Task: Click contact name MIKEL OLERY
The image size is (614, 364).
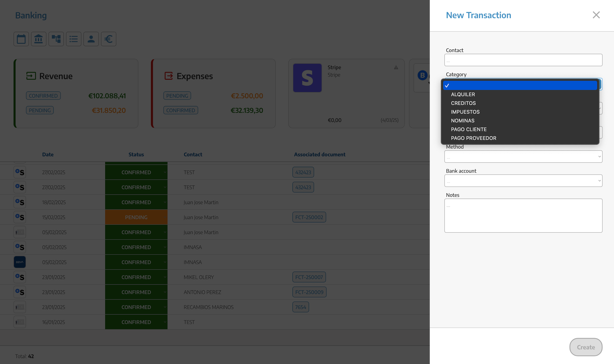Action: [x=199, y=277]
